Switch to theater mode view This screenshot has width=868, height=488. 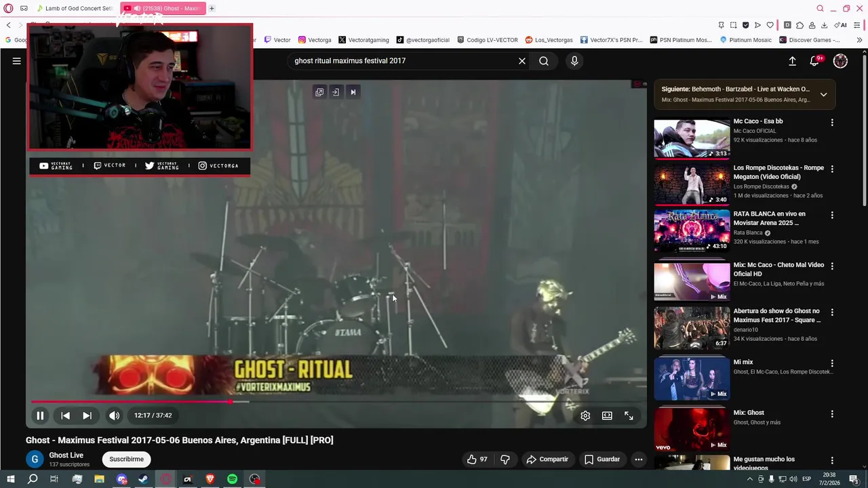pos(607,415)
